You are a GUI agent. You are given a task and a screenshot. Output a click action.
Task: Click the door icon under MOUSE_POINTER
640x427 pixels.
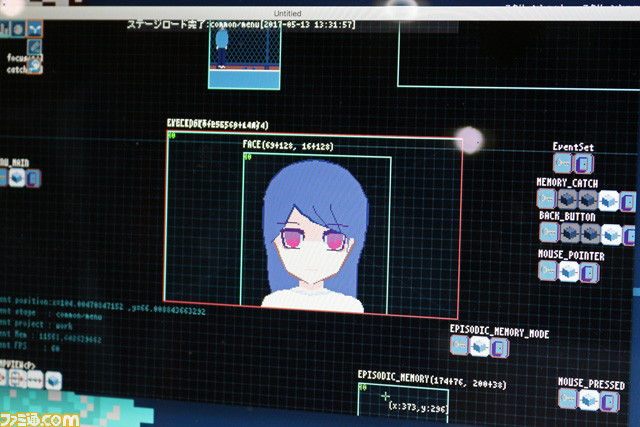589,273
